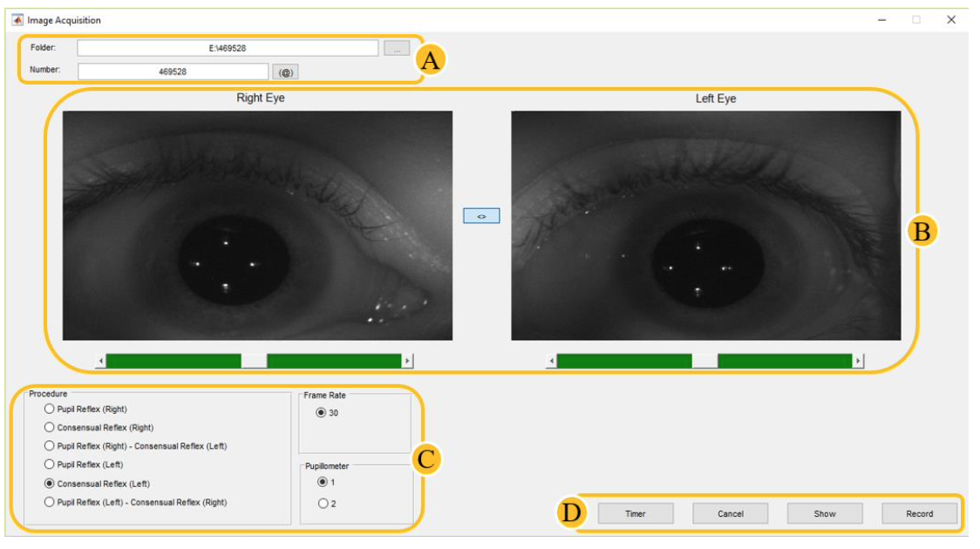Click the Record button
This screenshot has width=980, height=549.
click(x=919, y=514)
